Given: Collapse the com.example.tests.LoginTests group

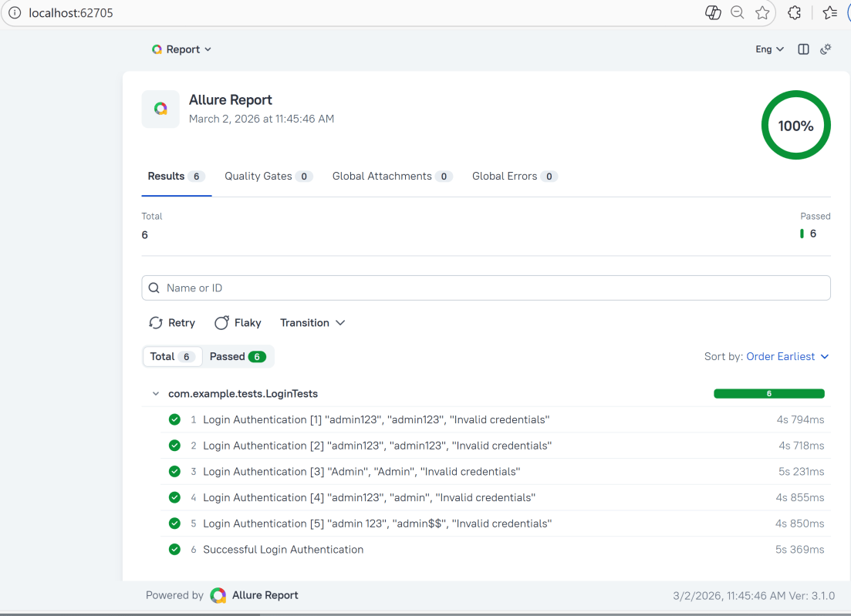Looking at the screenshot, I should [157, 394].
